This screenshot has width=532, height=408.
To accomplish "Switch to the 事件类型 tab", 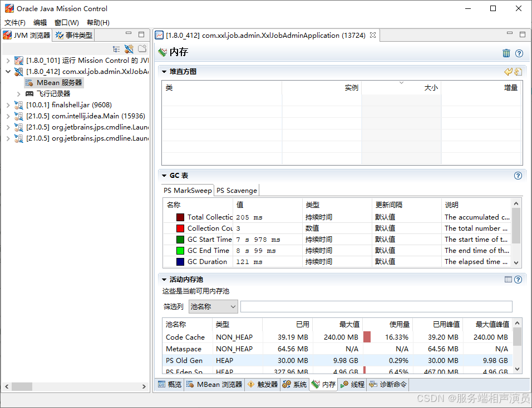I will pyautogui.click(x=75, y=35).
